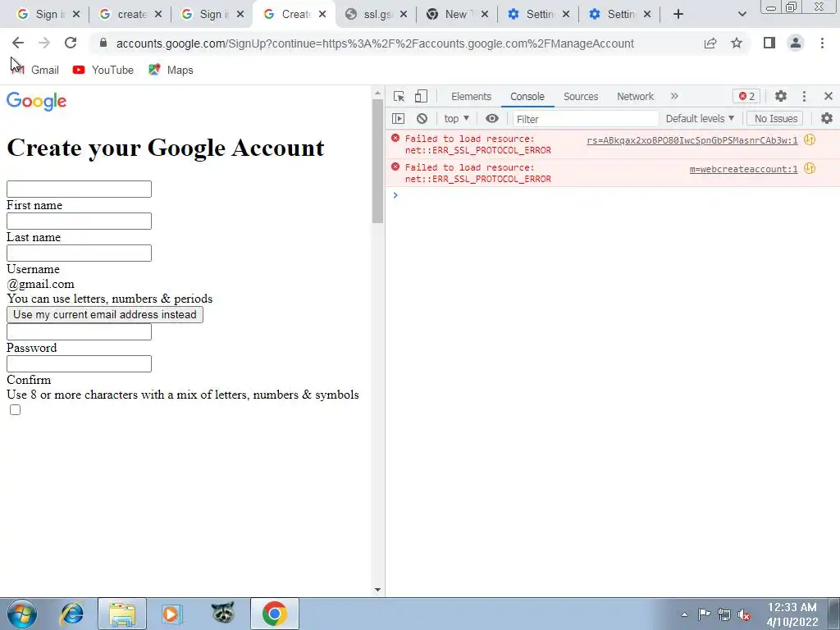Open a new tab with plus button

pyautogui.click(x=678, y=15)
